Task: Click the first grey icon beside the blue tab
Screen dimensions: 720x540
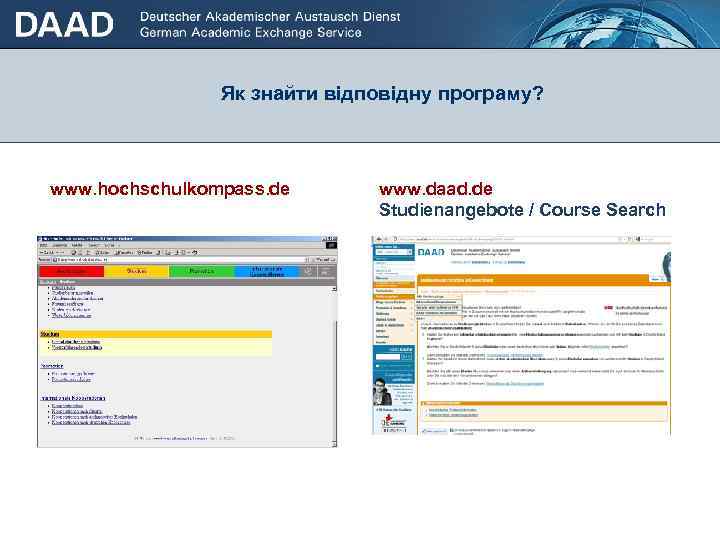Action: tap(308, 271)
